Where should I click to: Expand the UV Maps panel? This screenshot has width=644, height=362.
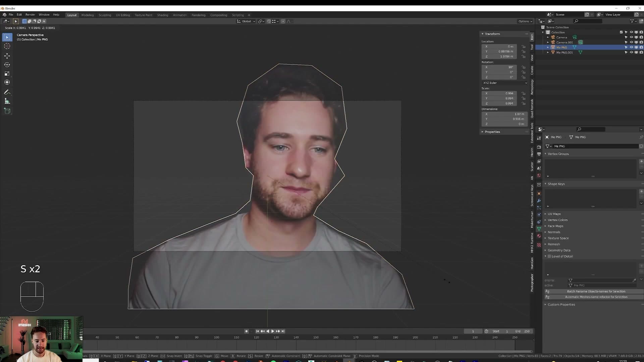[x=554, y=214]
